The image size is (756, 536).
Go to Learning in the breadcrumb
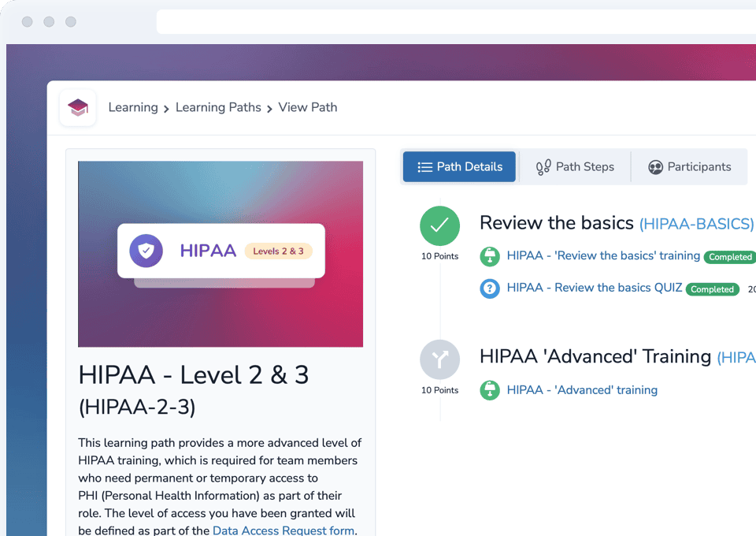[x=132, y=107]
